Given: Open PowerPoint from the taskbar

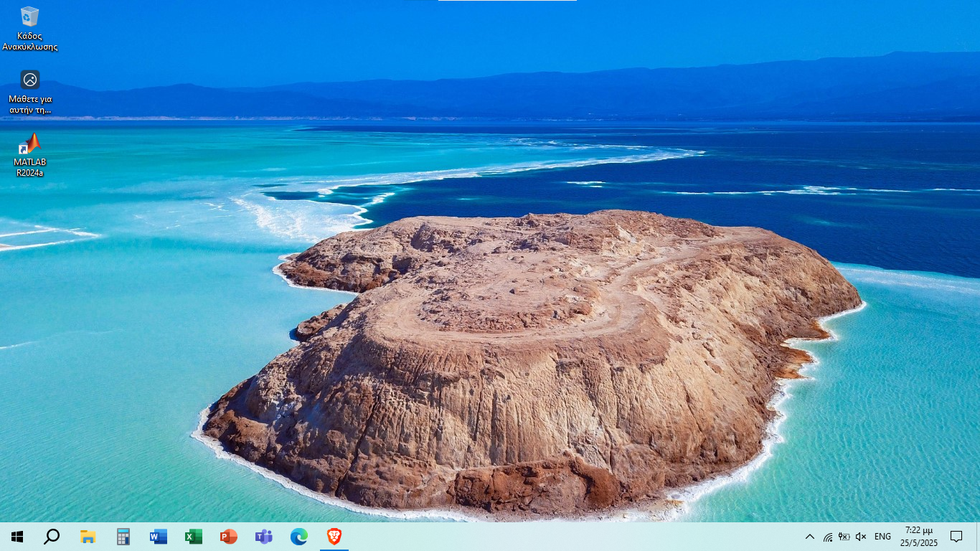Looking at the screenshot, I should coord(228,537).
